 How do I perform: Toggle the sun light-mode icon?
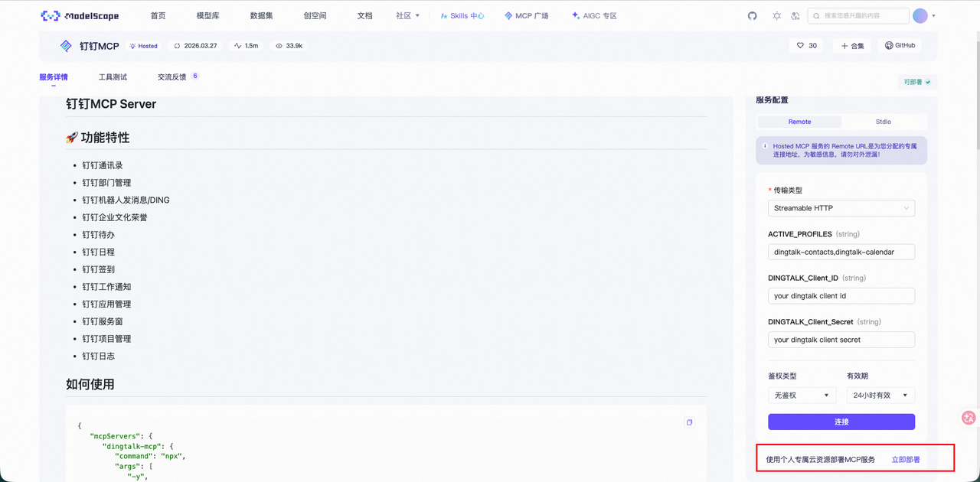coord(777,15)
